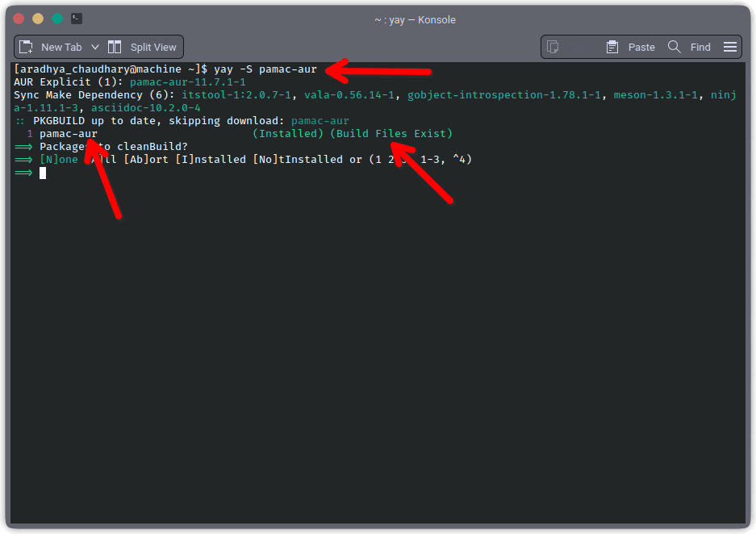Click the 'itstool-1:2.0.7-1' dependency

236,95
